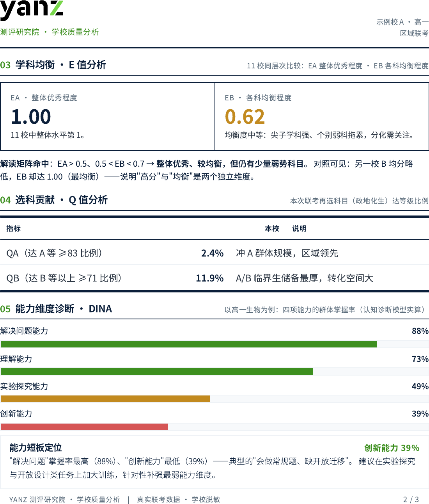This screenshot has width=429, height=504.
Task: Select section heading "05 能力维度诊断 · DINA"
Action: point(56,309)
